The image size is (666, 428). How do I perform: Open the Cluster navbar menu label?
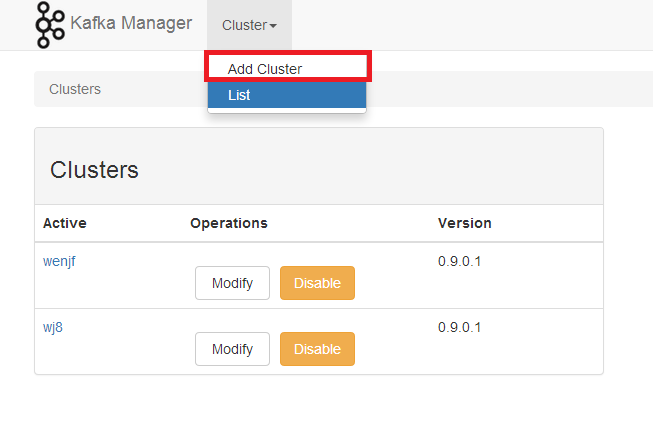[x=245, y=25]
